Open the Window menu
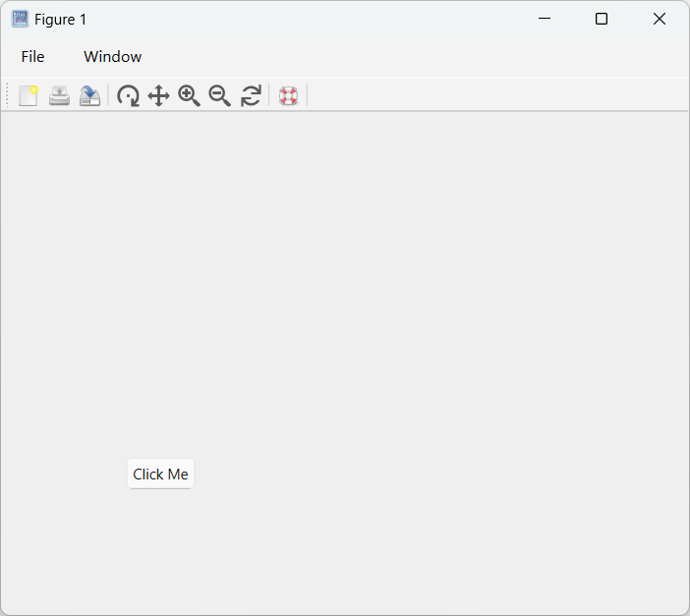Screen dimensions: 690x616 coord(112,57)
